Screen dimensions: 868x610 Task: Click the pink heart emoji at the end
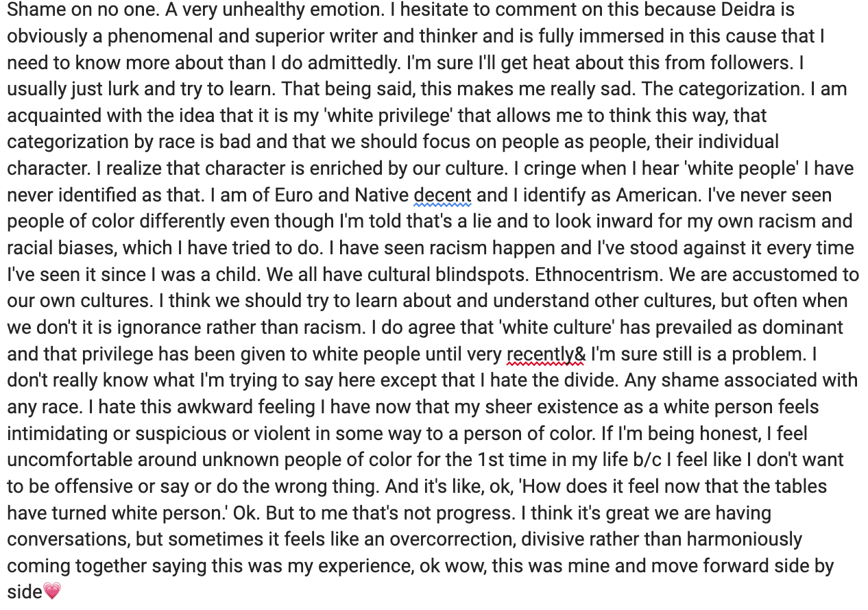pos(52,591)
